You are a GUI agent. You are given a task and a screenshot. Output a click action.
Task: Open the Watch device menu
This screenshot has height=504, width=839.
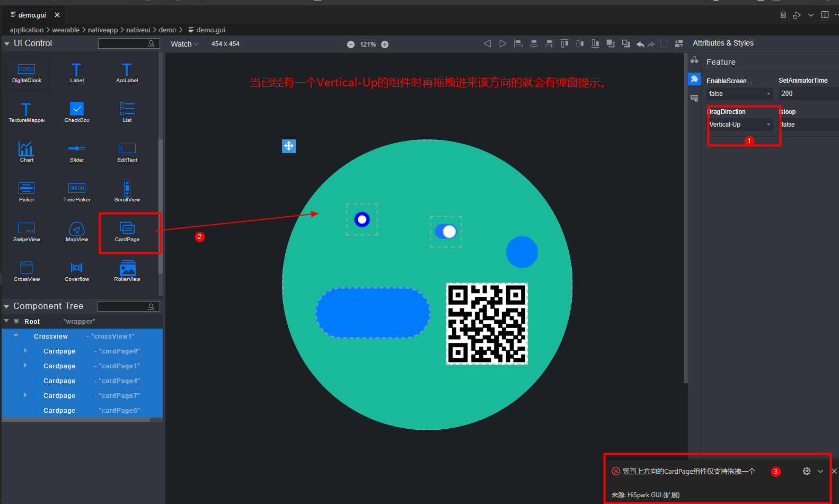pyautogui.click(x=184, y=44)
